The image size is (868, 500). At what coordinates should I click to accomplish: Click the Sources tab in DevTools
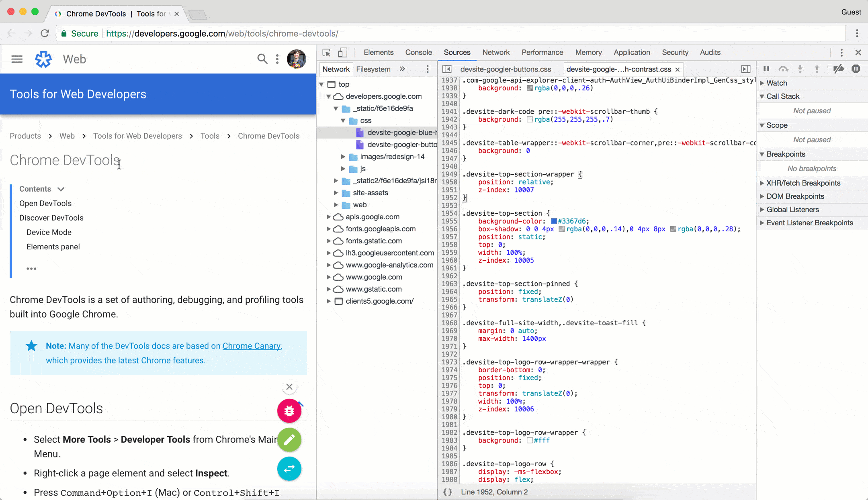coord(457,52)
